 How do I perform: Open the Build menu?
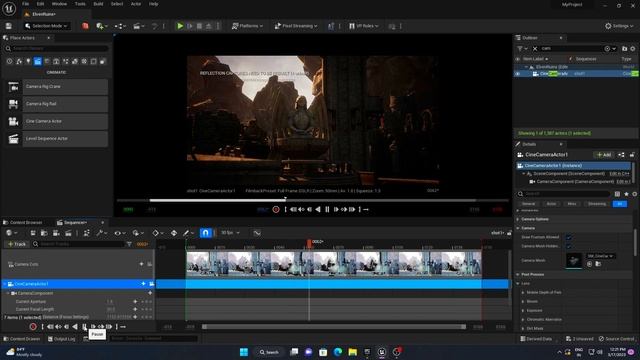coord(98,4)
